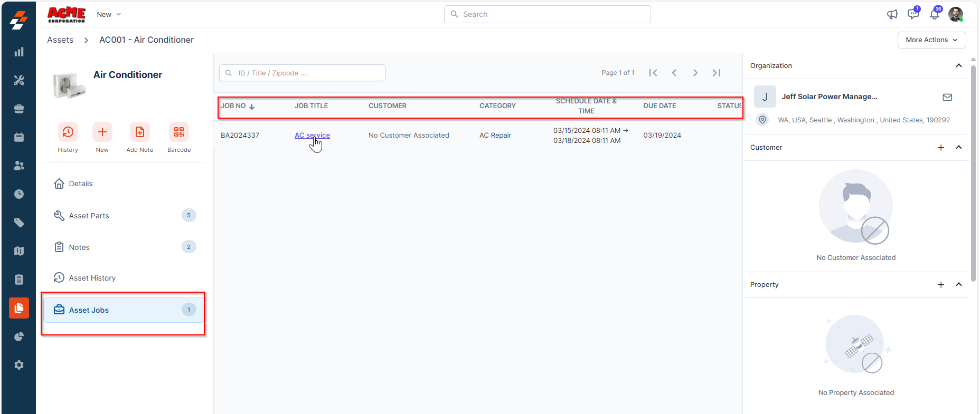980x414 pixels.
Task: Sort by the JOB NO column
Action: coord(238,106)
